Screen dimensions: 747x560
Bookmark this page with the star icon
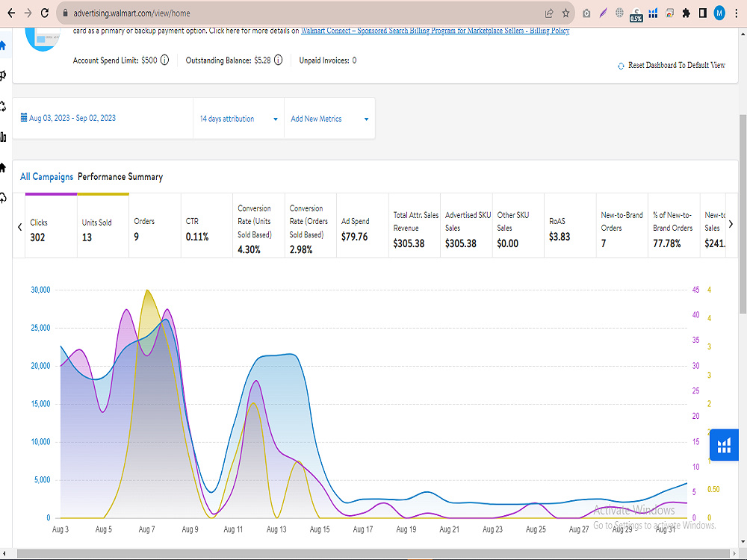(x=565, y=13)
